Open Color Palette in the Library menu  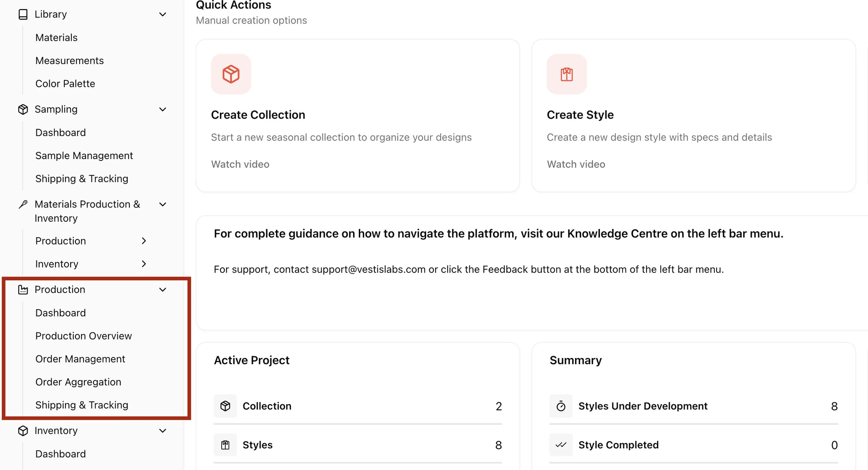pyautogui.click(x=65, y=84)
